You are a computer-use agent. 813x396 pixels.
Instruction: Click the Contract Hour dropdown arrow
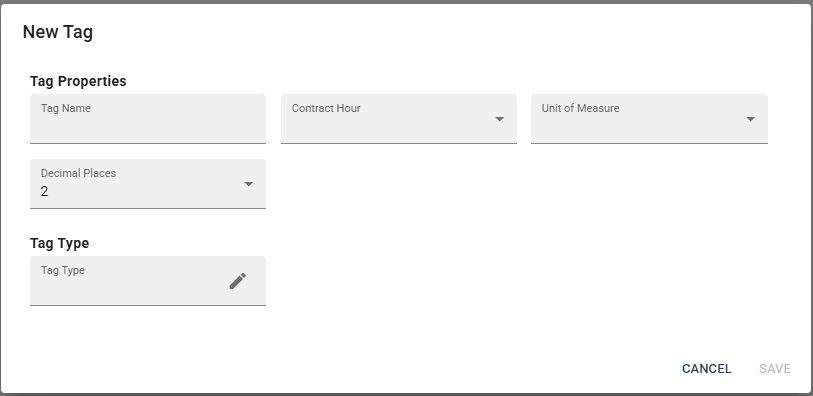click(499, 119)
